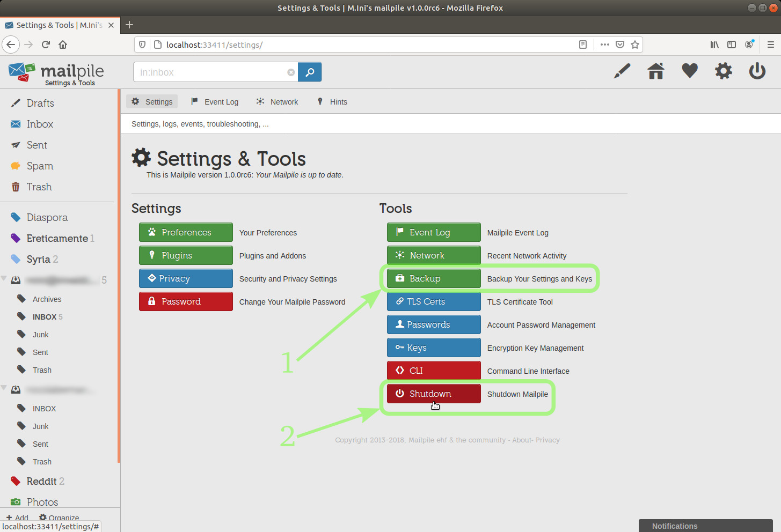The height and width of the screenshot is (532, 781).
Task: Follow the Privacy footer link
Action: point(548,440)
